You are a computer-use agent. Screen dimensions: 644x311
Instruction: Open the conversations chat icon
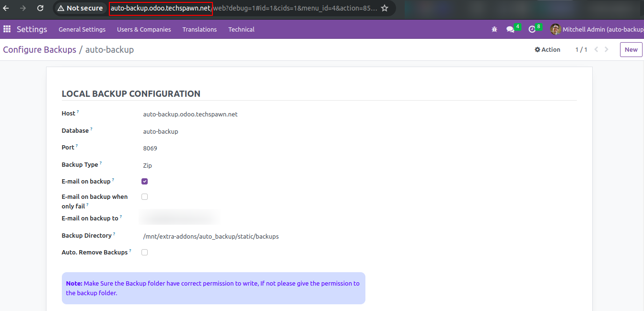click(510, 29)
